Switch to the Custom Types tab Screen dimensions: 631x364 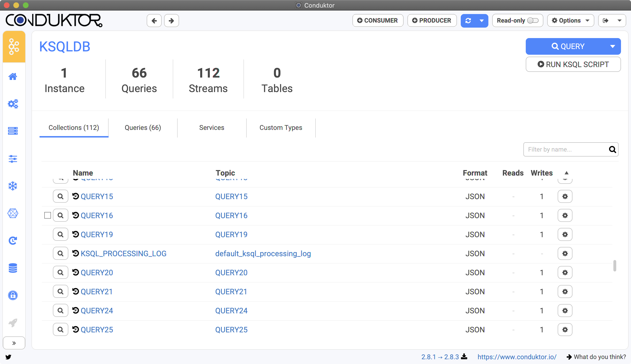tap(281, 128)
